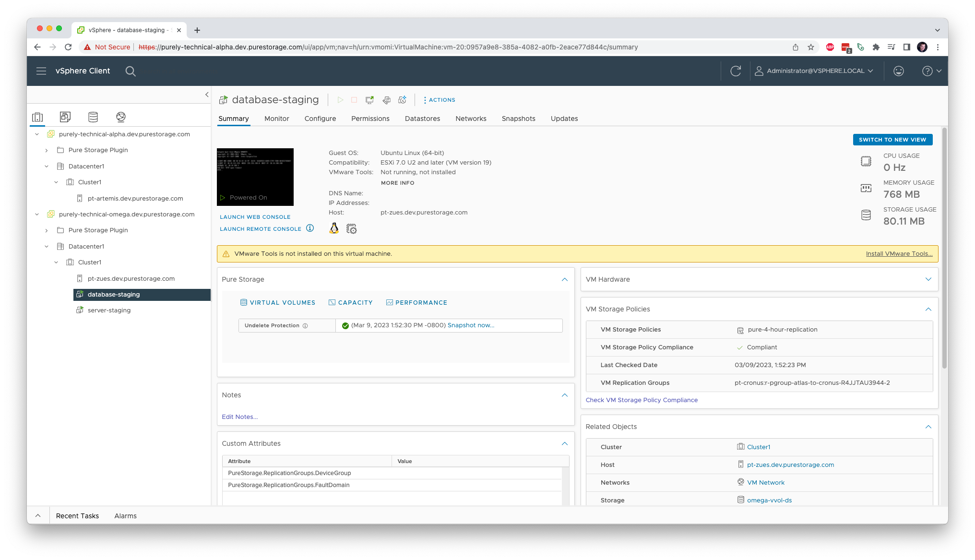The width and height of the screenshot is (975, 560).
Task: Collapse purely-technical-omega vCenter tree node
Action: pos(37,214)
